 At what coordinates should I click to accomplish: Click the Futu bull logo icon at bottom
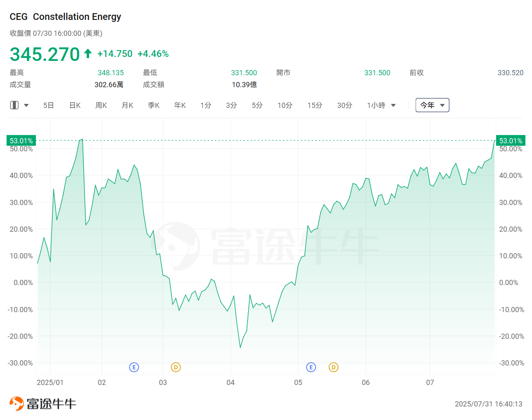[x=17, y=404]
